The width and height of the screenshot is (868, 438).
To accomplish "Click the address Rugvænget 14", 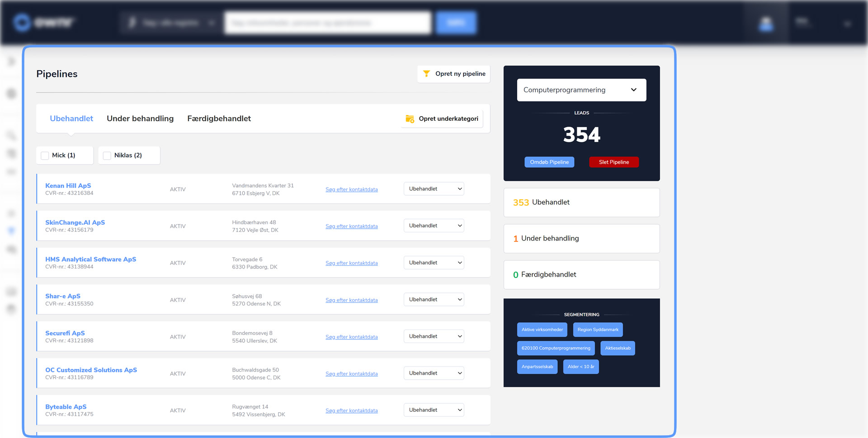I will 250,407.
